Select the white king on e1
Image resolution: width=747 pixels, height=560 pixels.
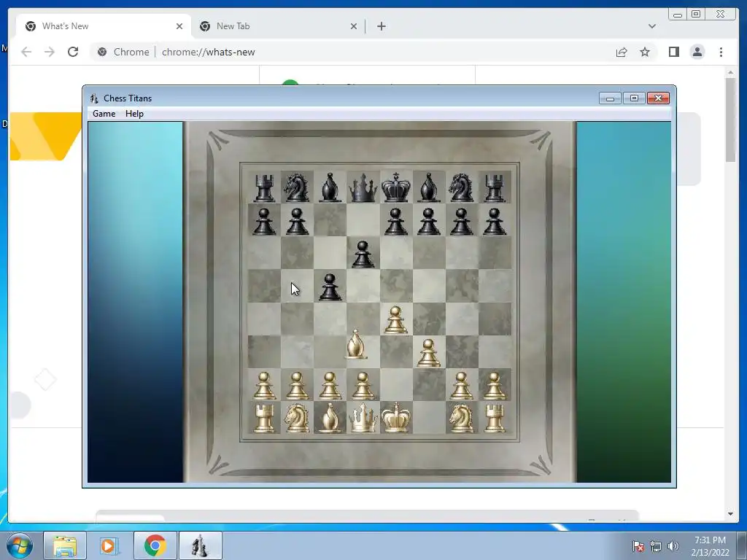click(x=396, y=418)
